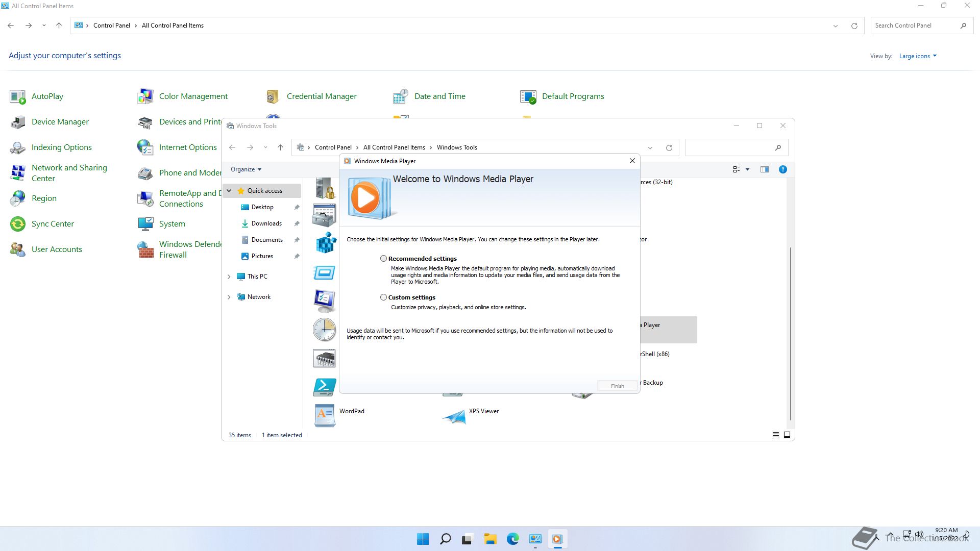The height and width of the screenshot is (551, 980).
Task: Open View by Large icons dropdown
Action: pos(918,56)
